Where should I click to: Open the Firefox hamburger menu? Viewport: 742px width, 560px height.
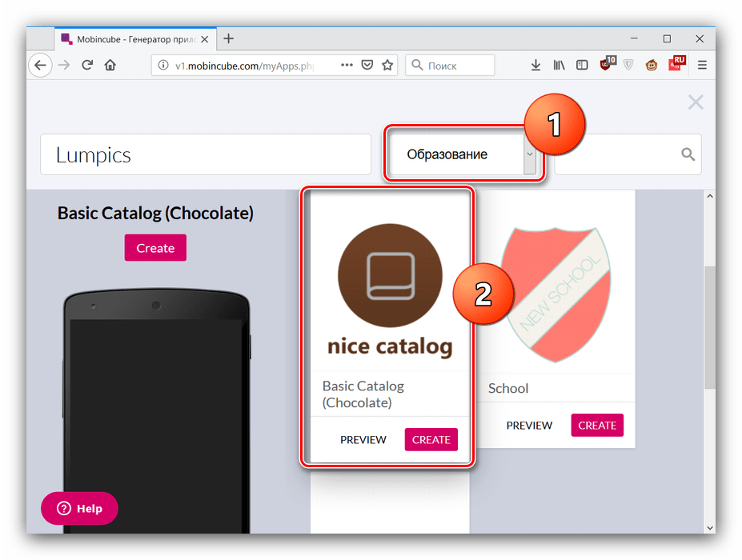702,66
